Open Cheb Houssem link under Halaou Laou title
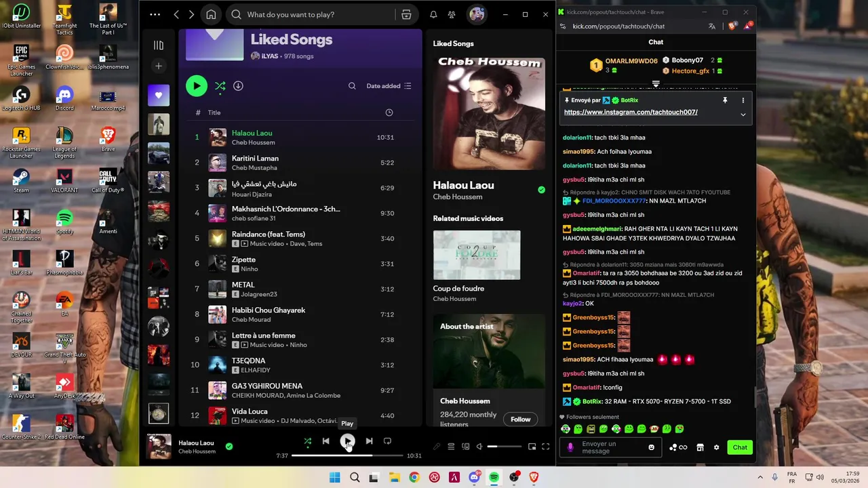This screenshot has height=488, width=868. (x=458, y=197)
